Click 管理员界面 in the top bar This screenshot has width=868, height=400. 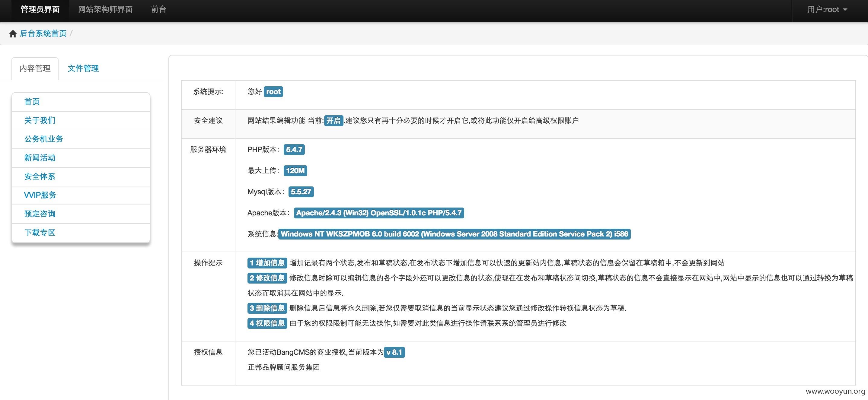(40, 9)
